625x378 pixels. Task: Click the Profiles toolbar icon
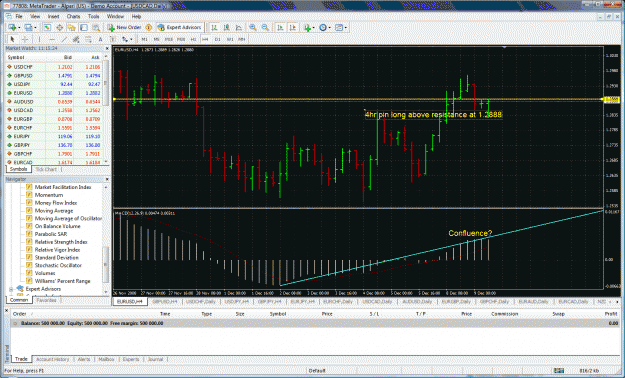(28, 28)
